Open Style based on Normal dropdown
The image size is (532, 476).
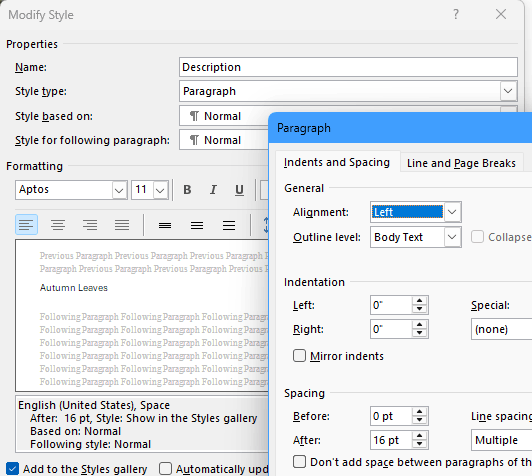(x=224, y=116)
